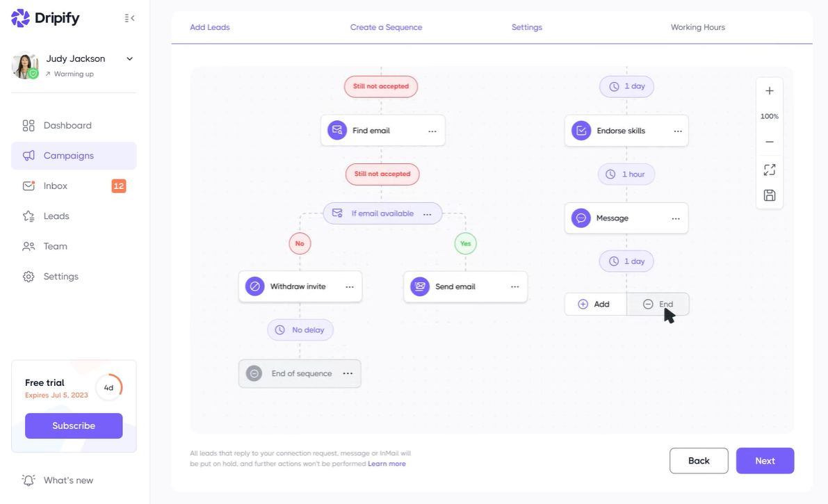Go to the Working Hours tab
Viewport: 828px width, 504px height.
pyautogui.click(x=697, y=27)
